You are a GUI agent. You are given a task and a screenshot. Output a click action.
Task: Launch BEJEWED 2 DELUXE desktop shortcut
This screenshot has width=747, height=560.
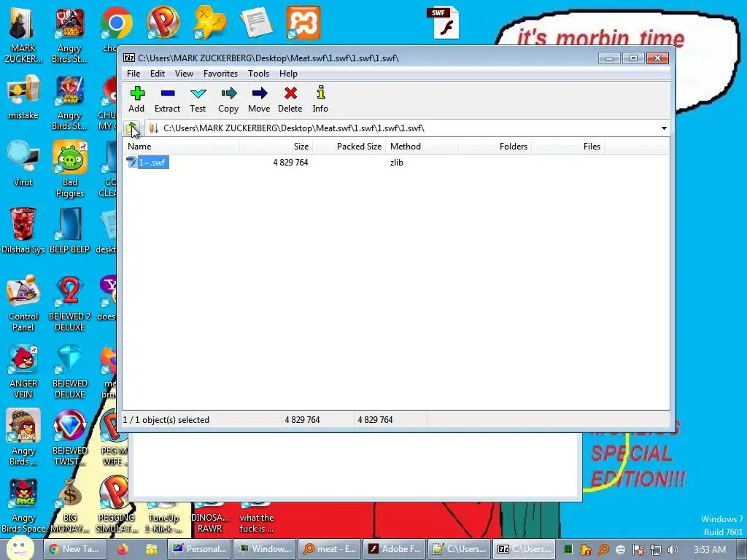69,303
